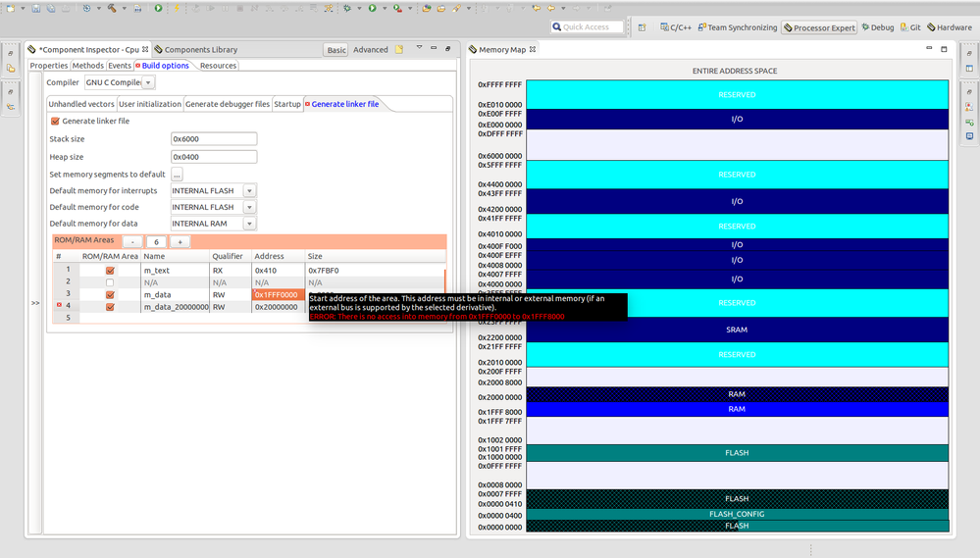Click the Quick Access search field
This screenshot has width=980, height=558.
click(x=588, y=26)
